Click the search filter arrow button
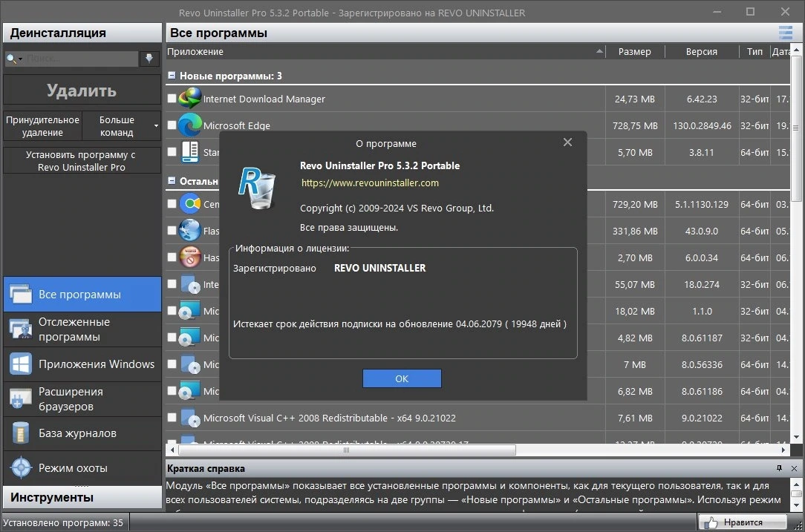 (149, 59)
